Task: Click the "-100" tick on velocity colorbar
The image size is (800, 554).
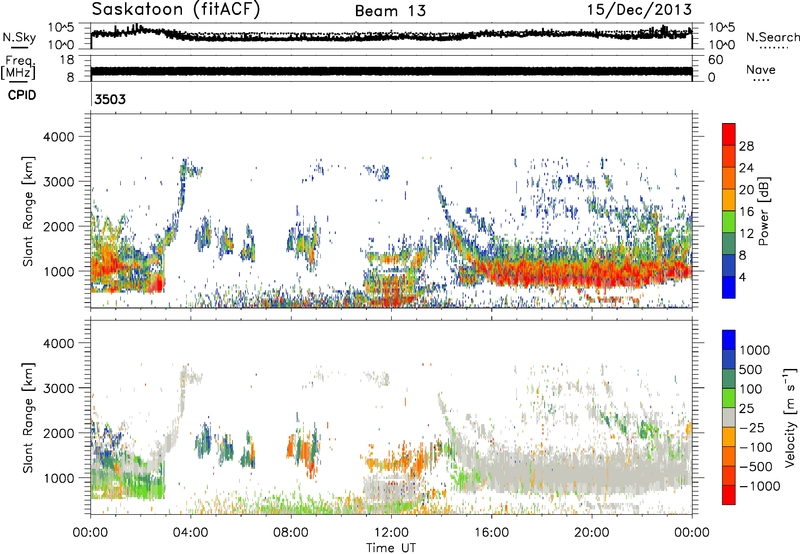Action: click(x=756, y=447)
